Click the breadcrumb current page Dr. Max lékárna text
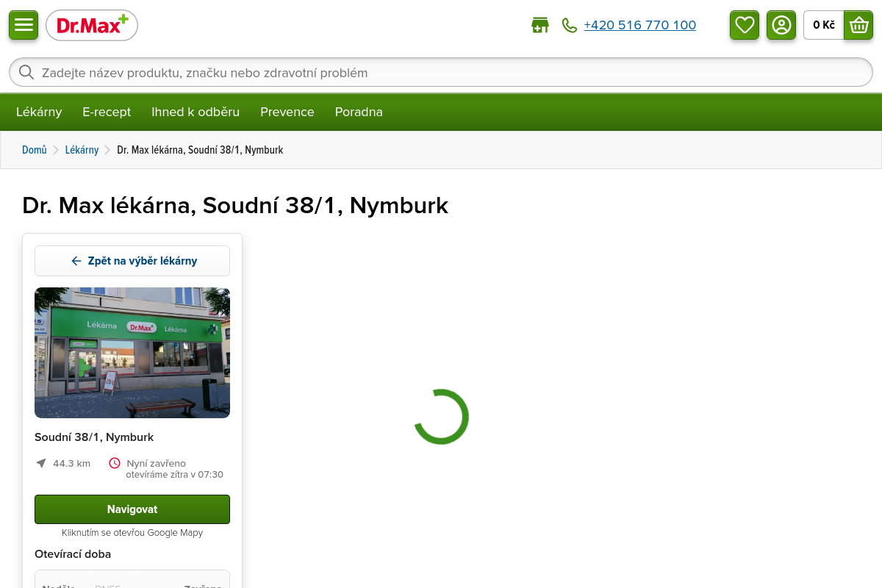Viewport: 882px width, 588px height. tap(200, 150)
